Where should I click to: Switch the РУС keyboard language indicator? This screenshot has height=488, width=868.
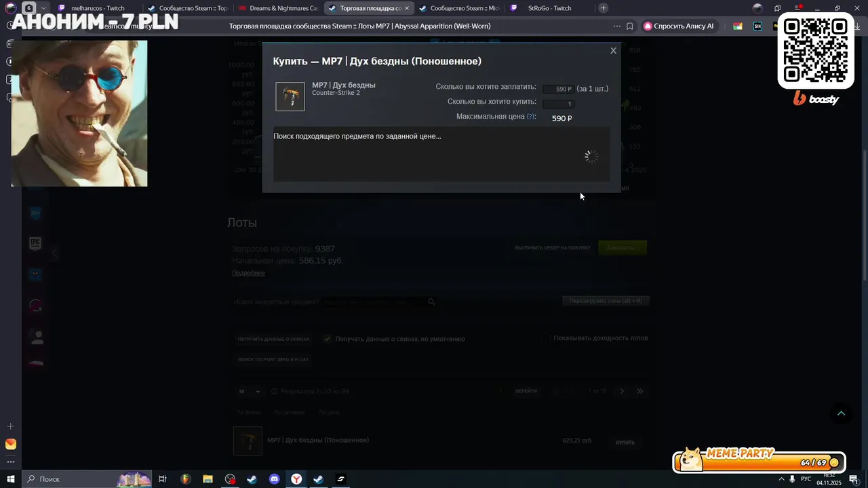coord(806,479)
